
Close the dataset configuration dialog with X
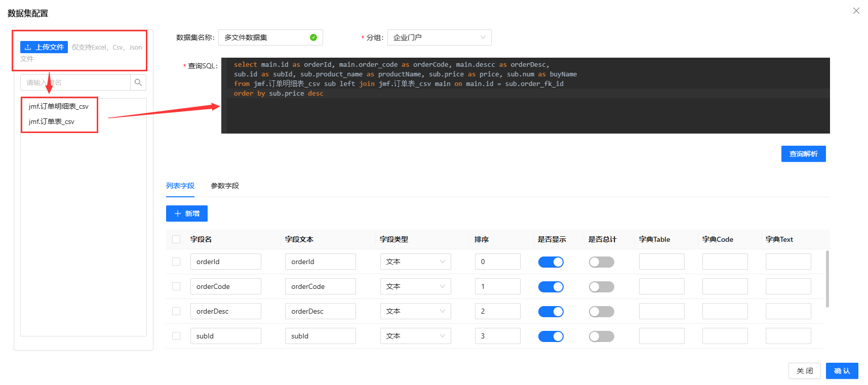click(856, 11)
